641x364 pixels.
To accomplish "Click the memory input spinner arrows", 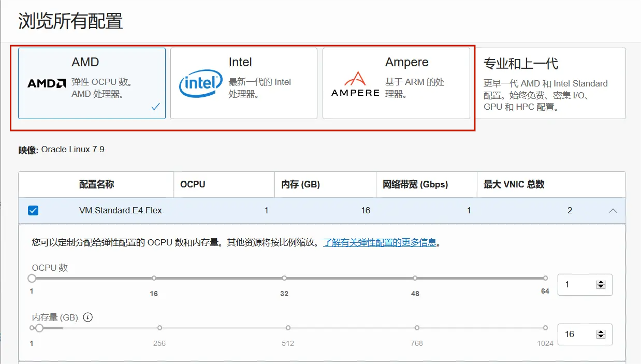I will pyautogui.click(x=601, y=334).
